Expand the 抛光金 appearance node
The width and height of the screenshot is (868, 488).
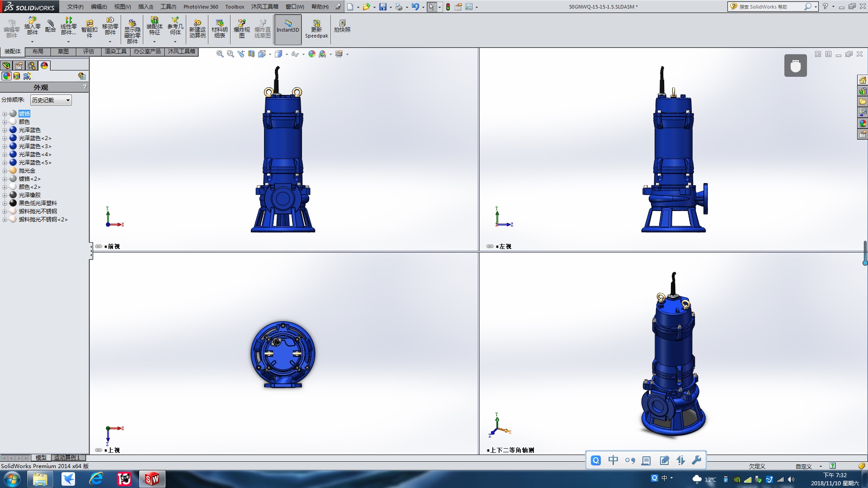coord(5,171)
